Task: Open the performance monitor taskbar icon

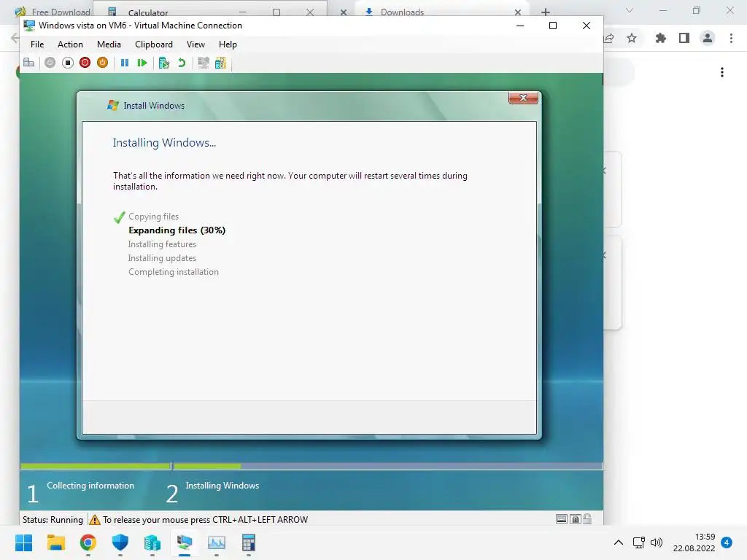Action: pyautogui.click(x=216, y=542)
